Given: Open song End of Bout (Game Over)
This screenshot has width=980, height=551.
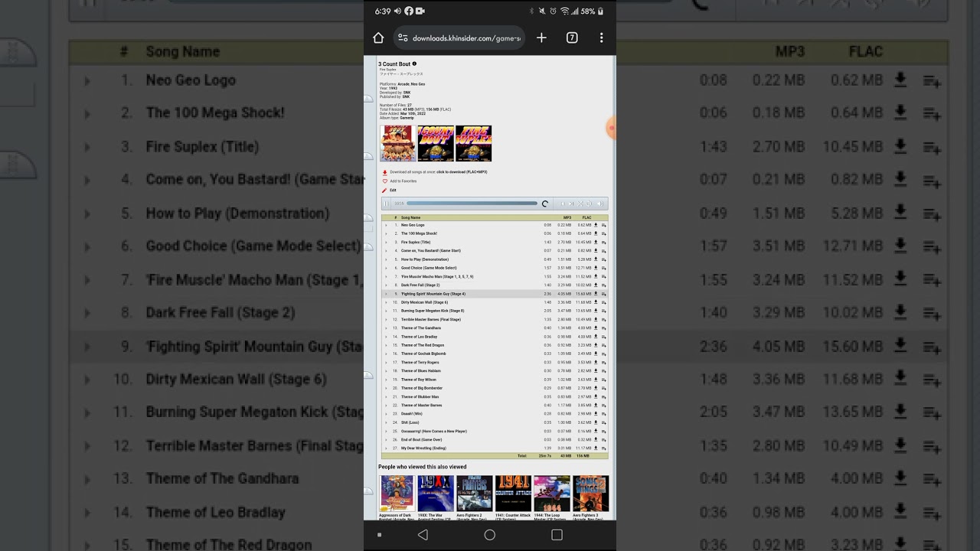Looking at the screenshot, I should click(421, 440).
